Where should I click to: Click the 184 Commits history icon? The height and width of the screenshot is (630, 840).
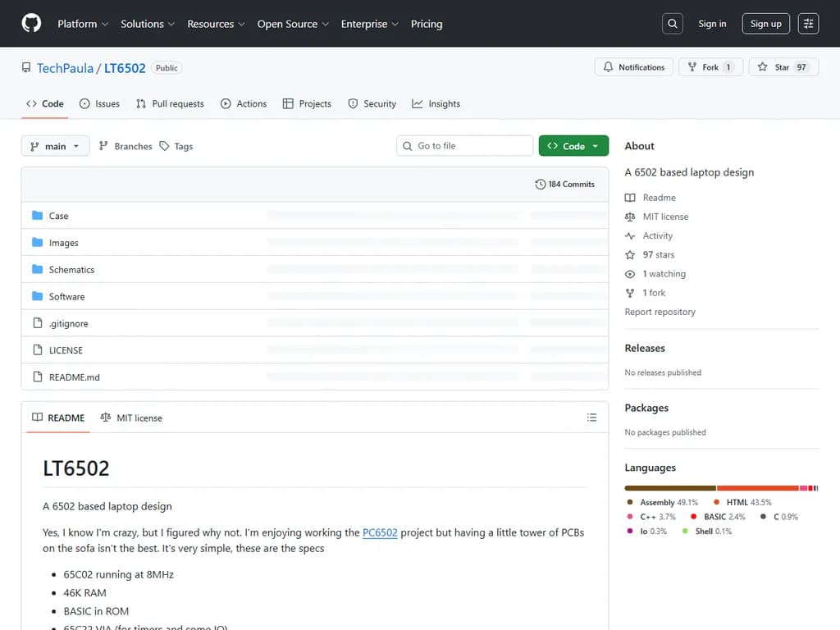click(x=540, y=185)
